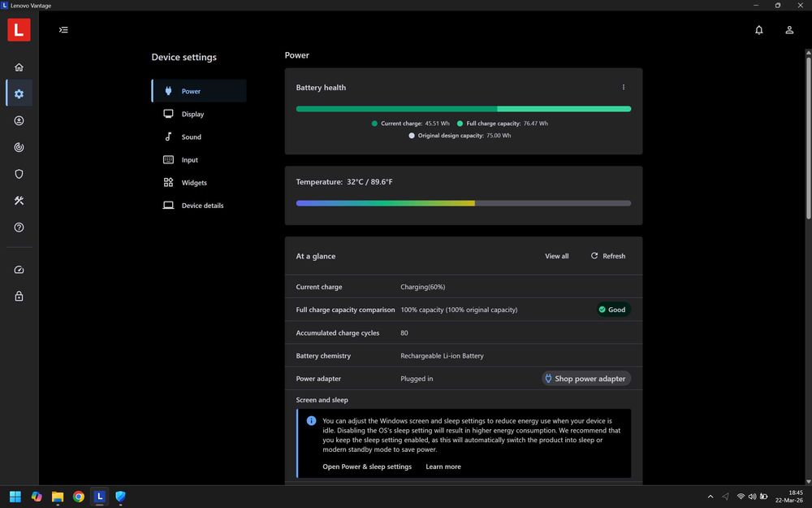Image resolution: width=812 pixels, height=508 pixels.
Task: Click the Shop power adapter button
Action: 586,379
